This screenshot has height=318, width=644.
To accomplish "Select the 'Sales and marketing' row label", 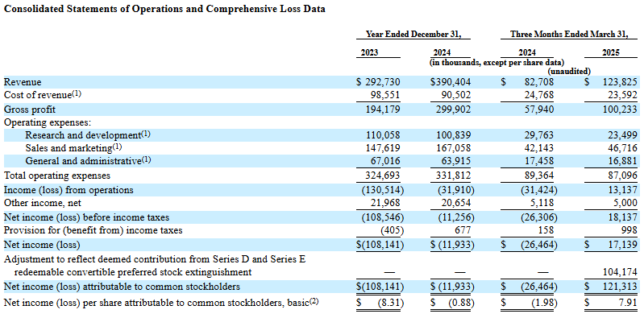I will tap(73, 147).
